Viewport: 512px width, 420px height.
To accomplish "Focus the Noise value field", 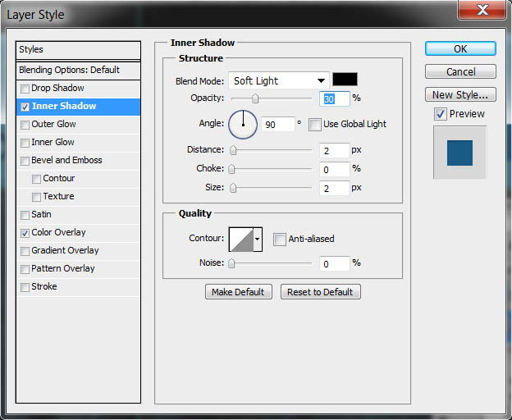I will 335,263.
